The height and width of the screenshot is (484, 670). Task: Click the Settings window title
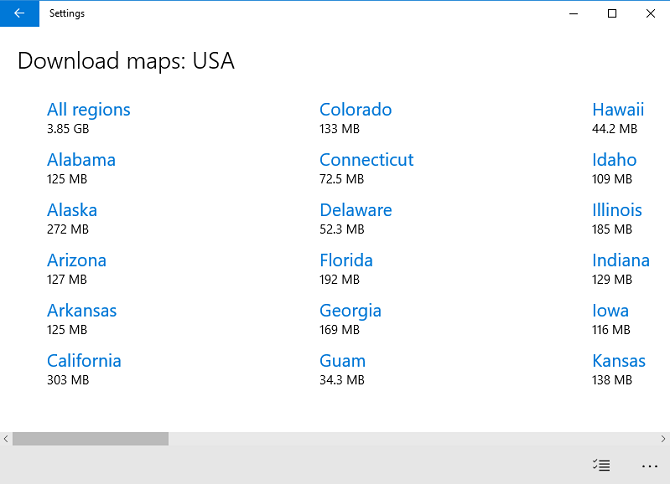(67, 14)
